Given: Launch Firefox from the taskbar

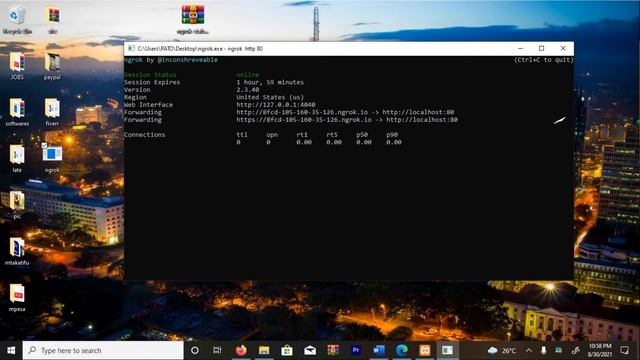Looking at the screenshot, I should pos(241,350).
